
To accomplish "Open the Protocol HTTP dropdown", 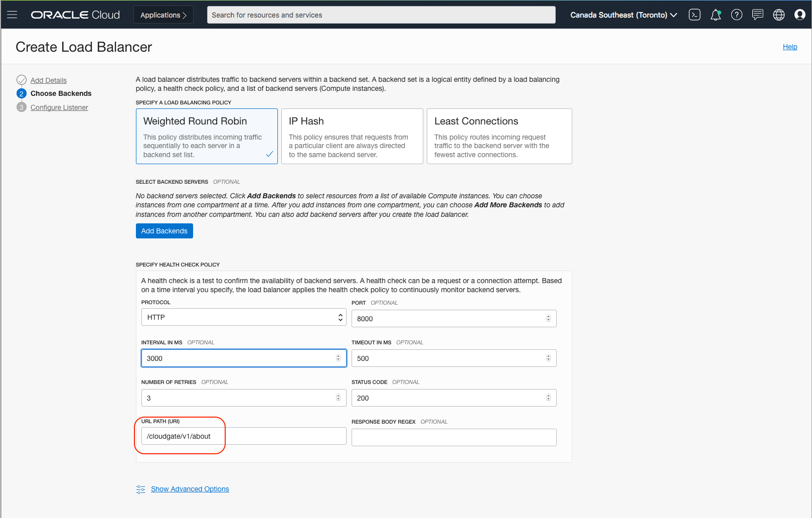I will 244,317.
